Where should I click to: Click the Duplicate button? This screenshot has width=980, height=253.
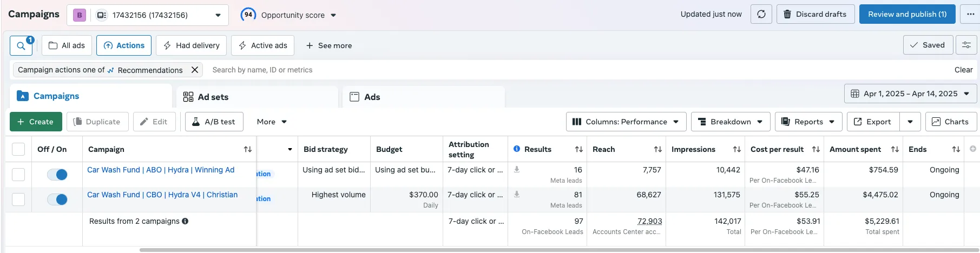(97, 122)
